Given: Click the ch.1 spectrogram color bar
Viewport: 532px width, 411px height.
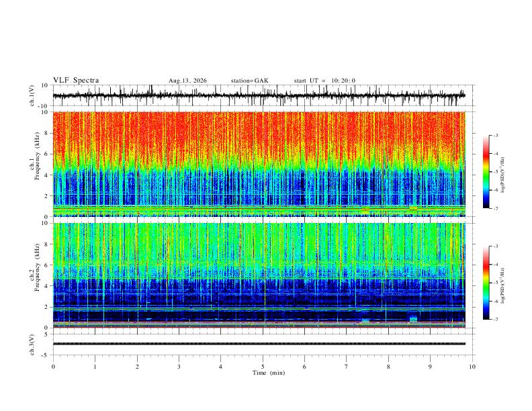Looking at the screenshot, I should [x=486, y=172].
